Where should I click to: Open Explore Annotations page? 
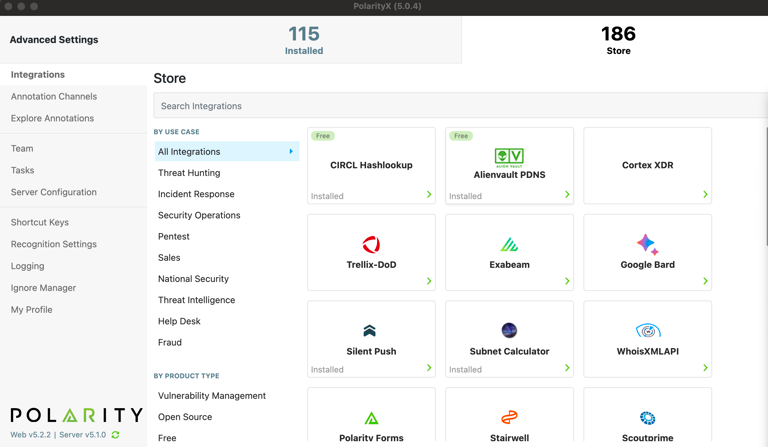pyautogui.click(x=52, y=118)
